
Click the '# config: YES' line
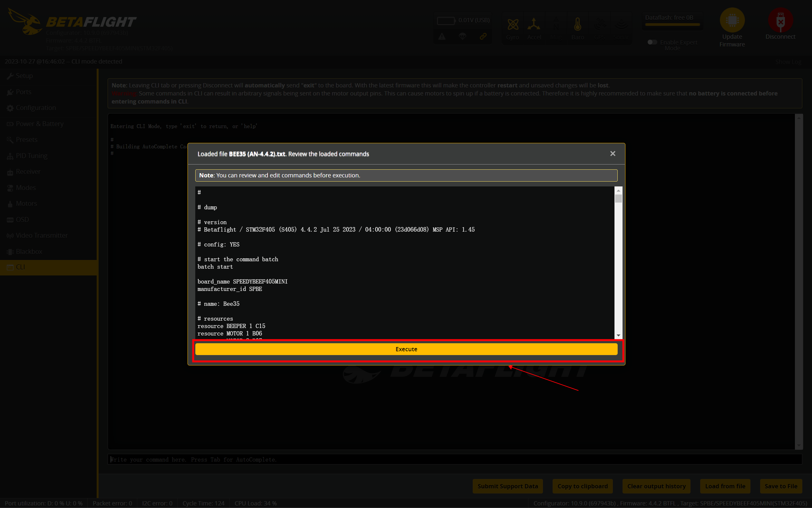tap(218, 244)
